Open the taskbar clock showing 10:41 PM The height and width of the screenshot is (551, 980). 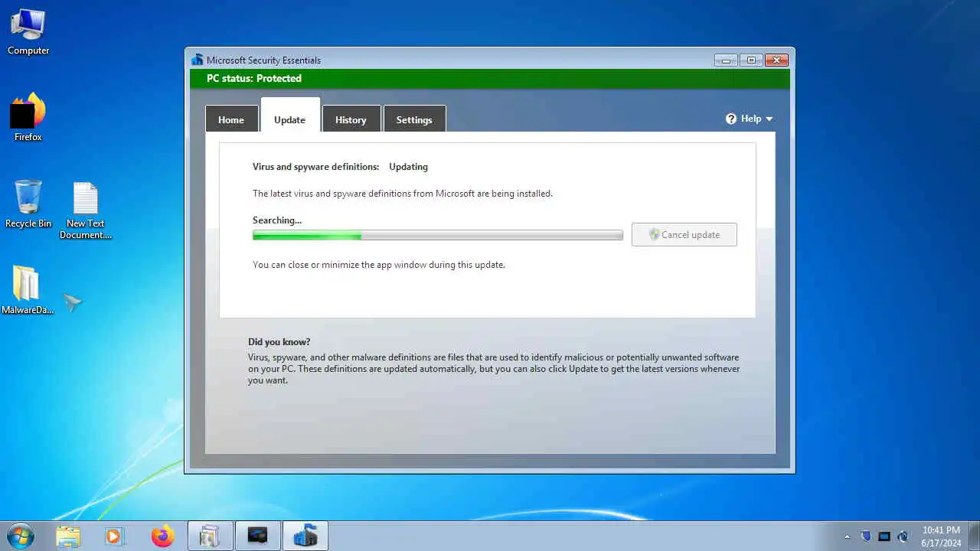(941, 530)
